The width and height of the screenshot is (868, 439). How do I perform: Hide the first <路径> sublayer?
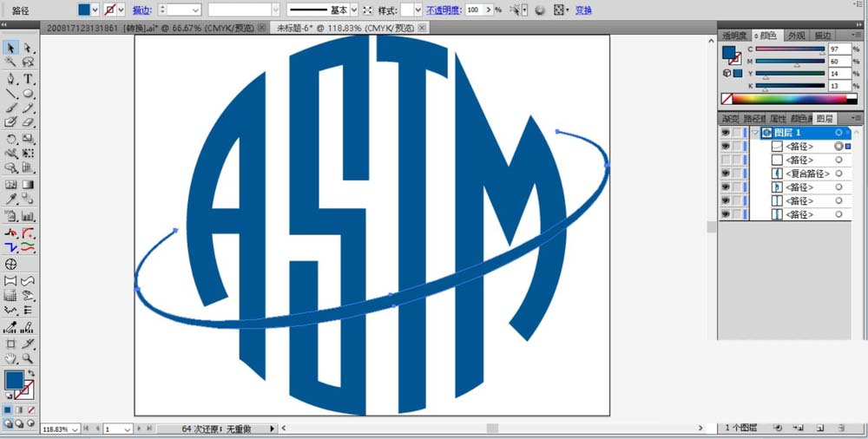pyautogui.click(x=725, y=146)
